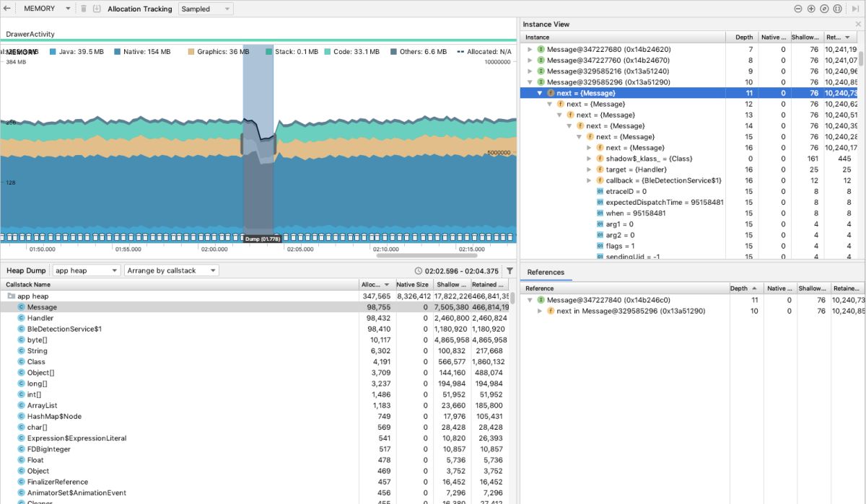
Task: Click the field icon of target = {Handler}
Action: tap(600, 169)
